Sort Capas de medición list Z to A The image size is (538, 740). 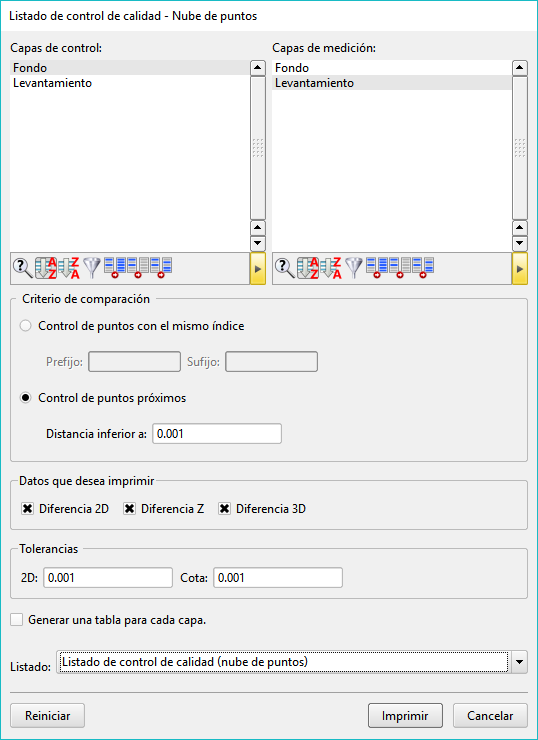(331, 269)
